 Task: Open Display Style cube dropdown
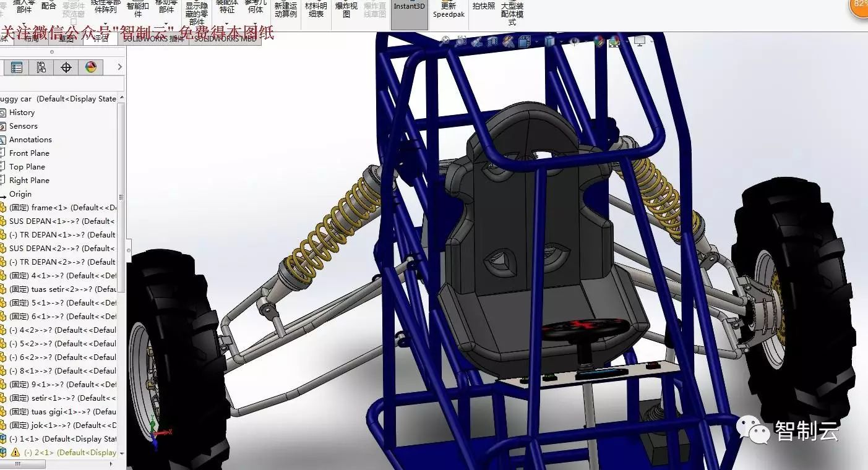(x=550, y=41)
